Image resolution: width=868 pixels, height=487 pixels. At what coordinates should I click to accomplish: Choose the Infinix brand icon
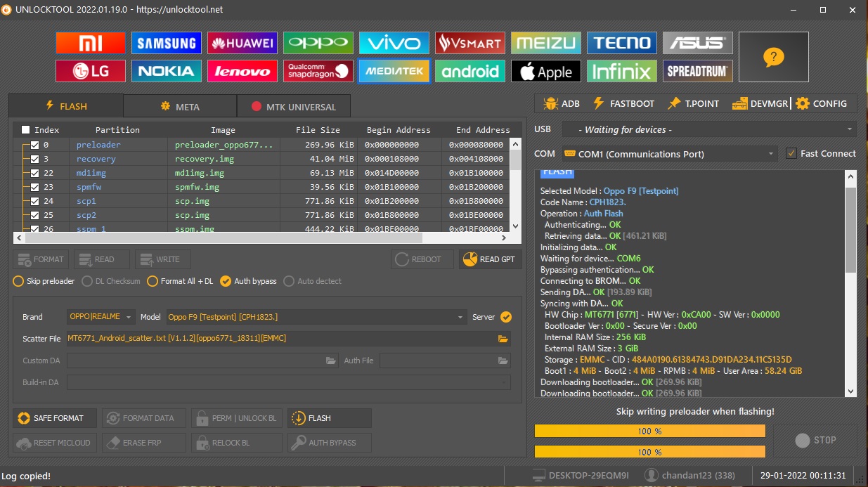tap(622, 71)
